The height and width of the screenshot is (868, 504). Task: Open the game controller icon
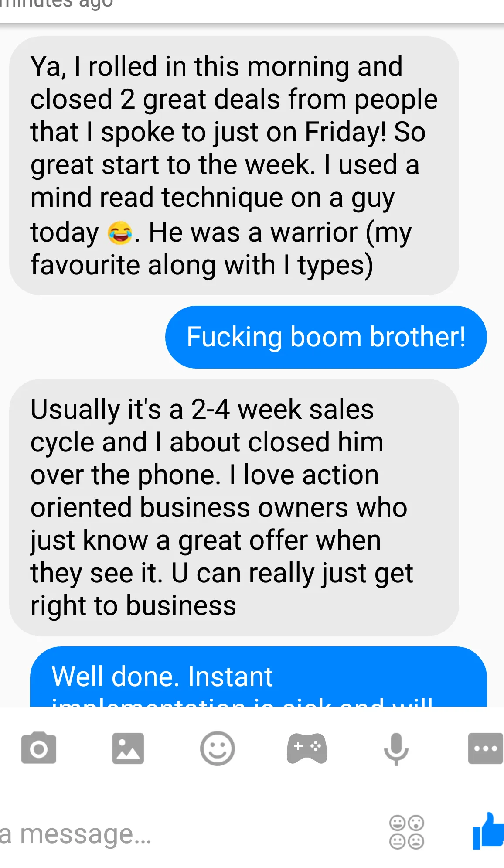pos(306,748)
